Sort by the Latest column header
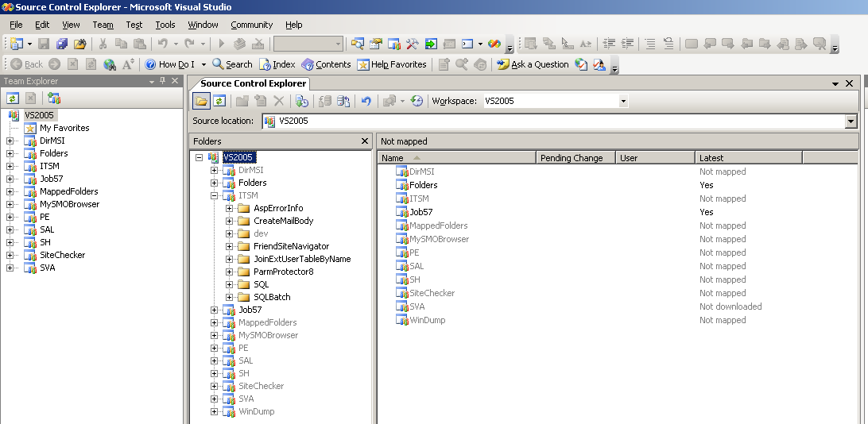 749,158
